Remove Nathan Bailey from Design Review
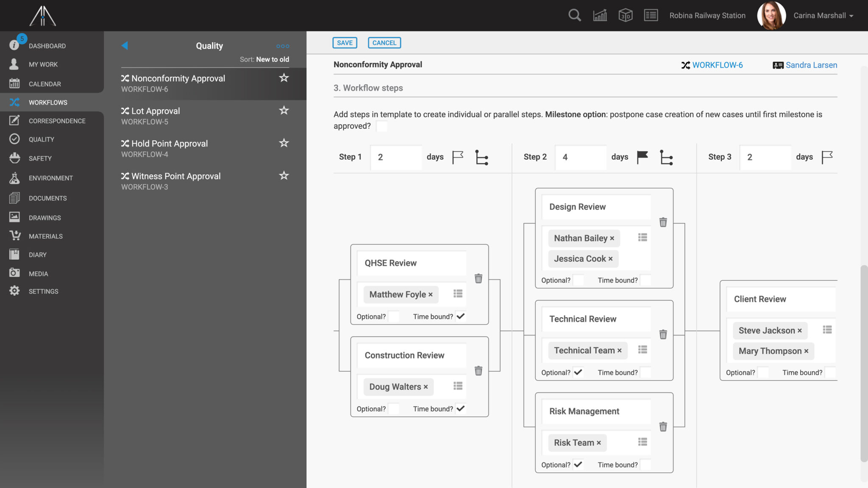 click(612, 238)
